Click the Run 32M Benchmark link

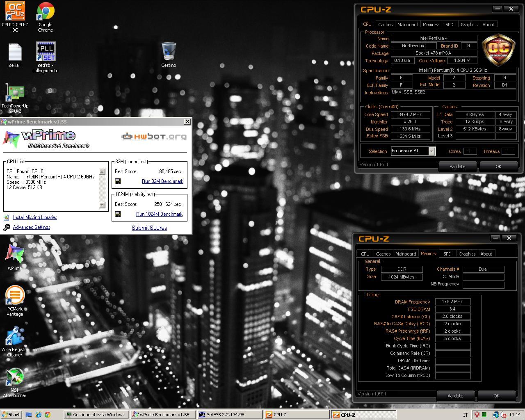point(162,181)
